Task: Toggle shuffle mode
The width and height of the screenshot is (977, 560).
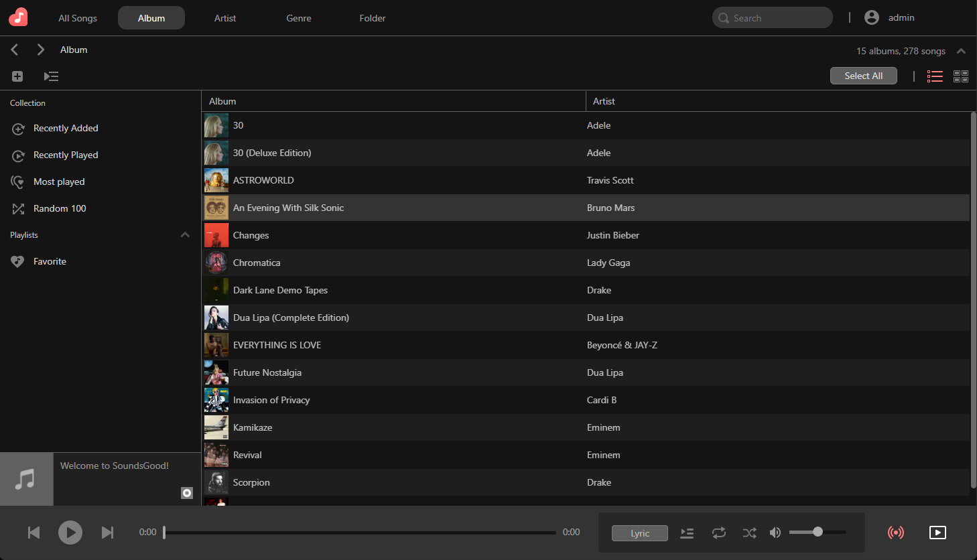Action: pos(750,533)
